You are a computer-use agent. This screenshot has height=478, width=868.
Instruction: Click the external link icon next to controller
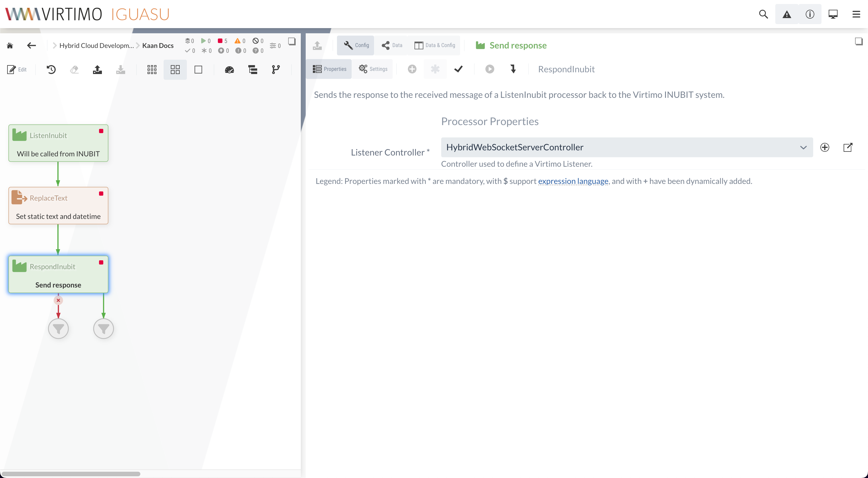(x=848, y=147)
